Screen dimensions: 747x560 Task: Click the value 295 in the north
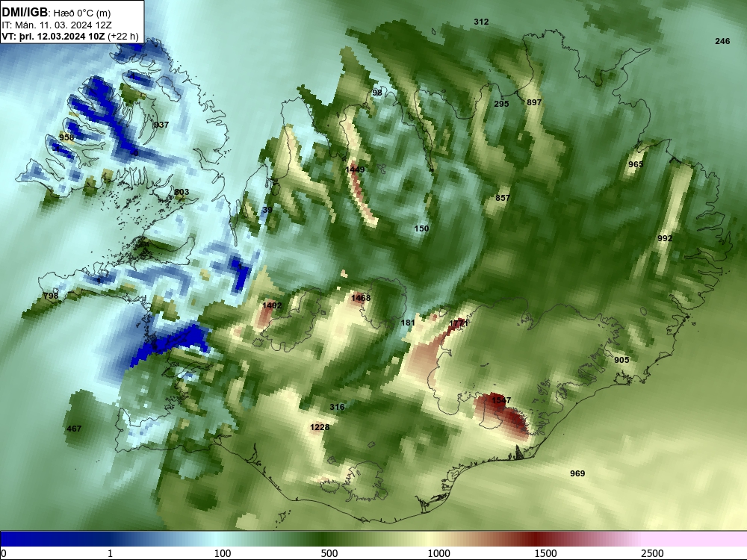coord(501,104)
